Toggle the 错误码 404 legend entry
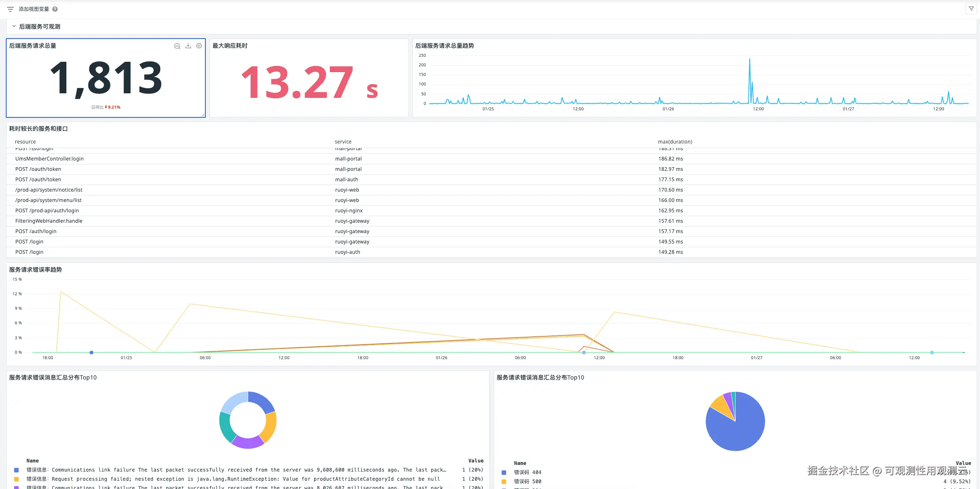Screen dimensions: 980x489 pyautogui.click(x=527, y=472)
